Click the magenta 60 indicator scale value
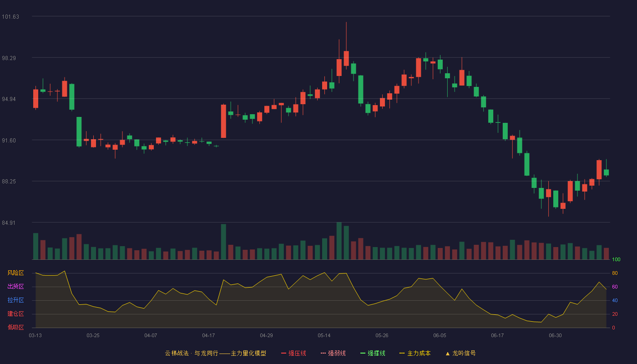Image resolution: width=637 pixels, height=364 pixels. (615, 287)
